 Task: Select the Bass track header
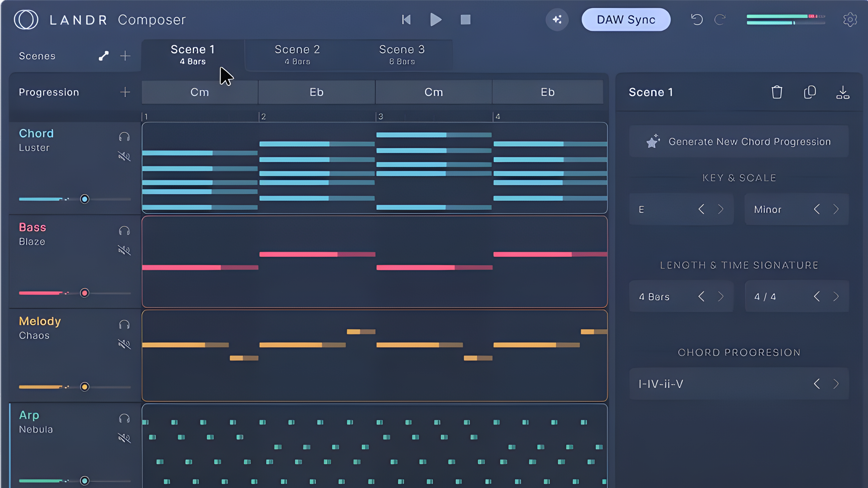pos(75,261)
